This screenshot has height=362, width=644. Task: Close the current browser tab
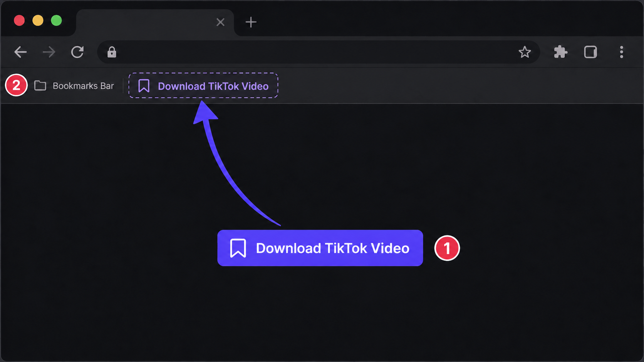coord(220,22)
